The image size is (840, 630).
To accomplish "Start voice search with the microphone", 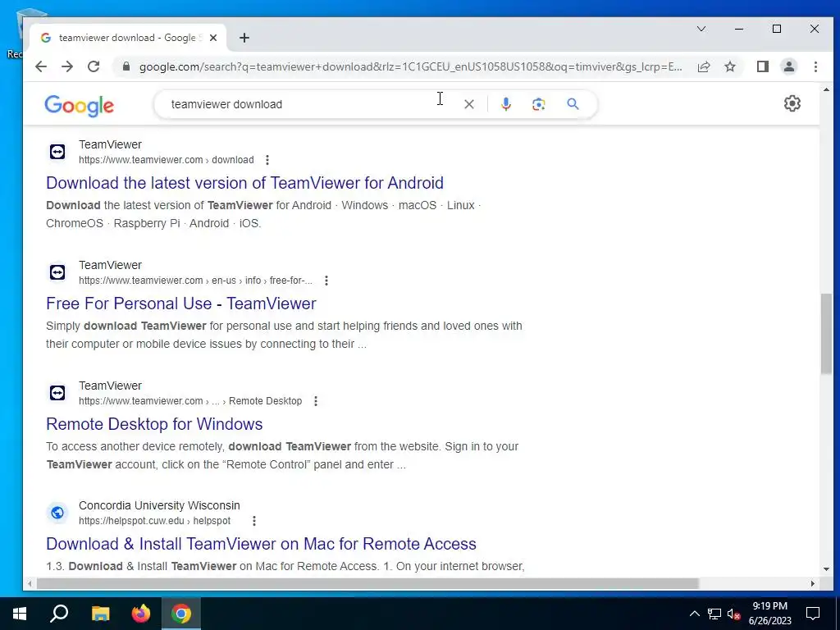I will click(505, 104).
